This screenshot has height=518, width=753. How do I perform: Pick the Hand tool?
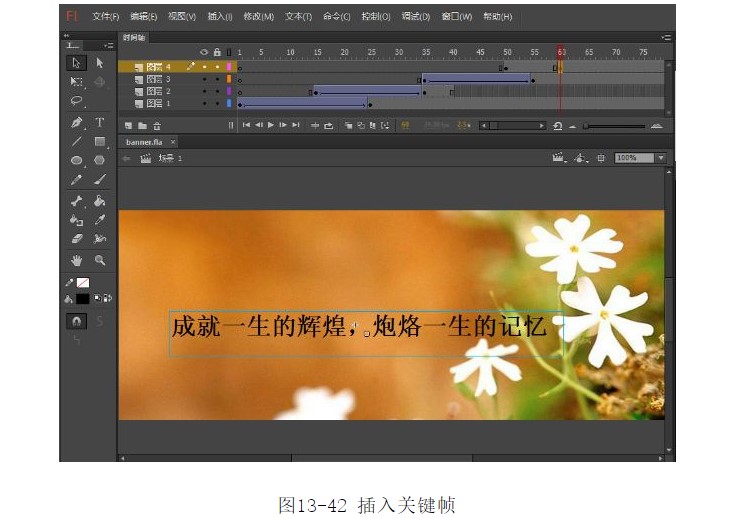(x=76, y=260)
